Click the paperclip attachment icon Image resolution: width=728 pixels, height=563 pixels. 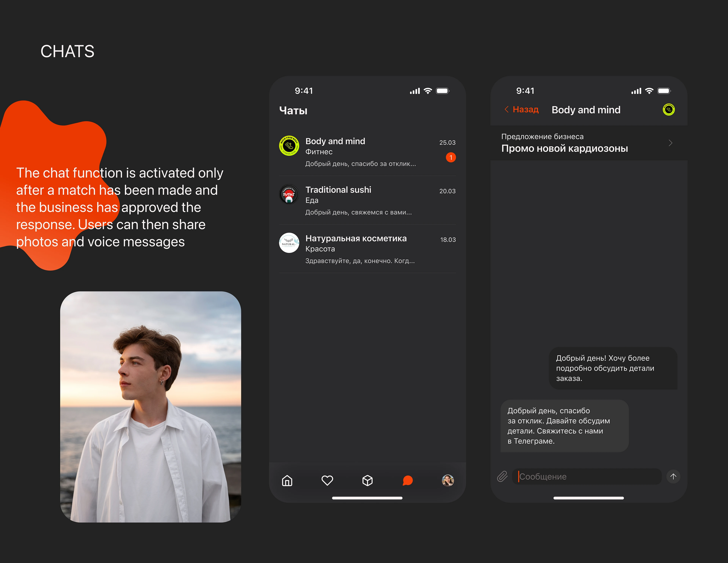point(502,477)
